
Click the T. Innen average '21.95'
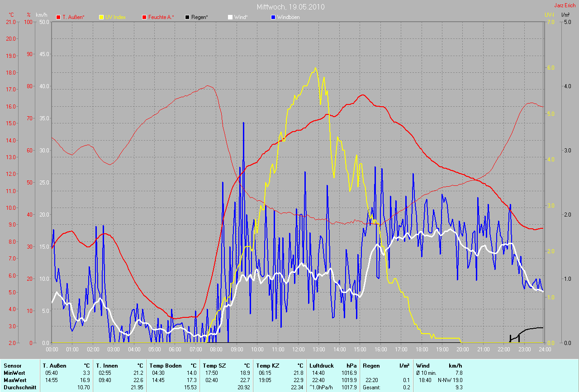(x=137, y=387)
